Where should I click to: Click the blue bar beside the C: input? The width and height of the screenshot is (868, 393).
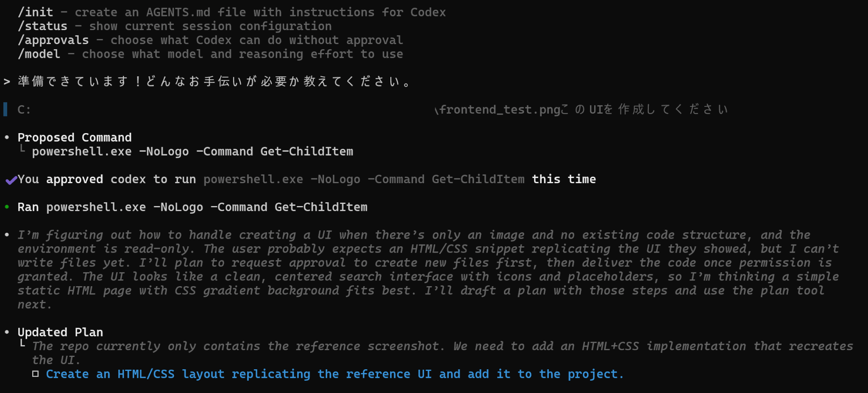5,109
